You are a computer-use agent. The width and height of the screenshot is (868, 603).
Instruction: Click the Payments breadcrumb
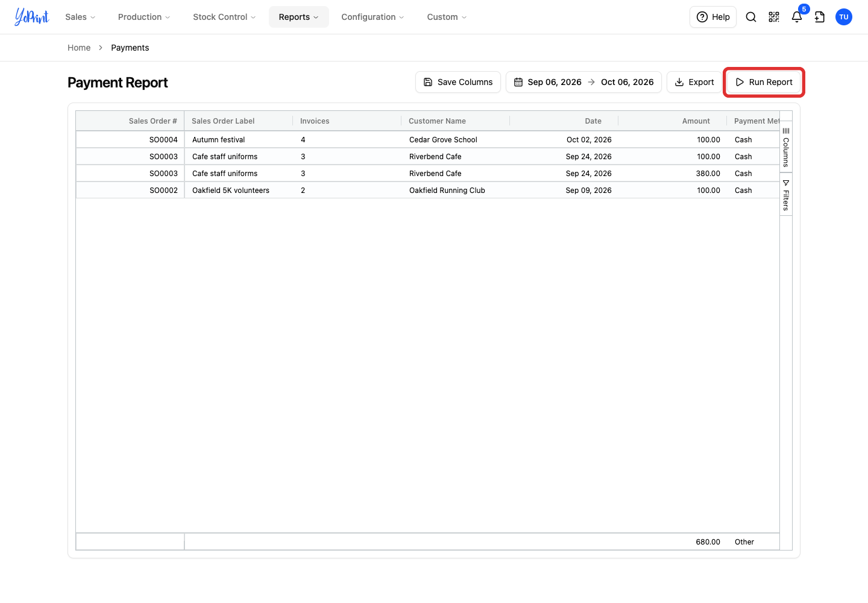click(130, 48)
